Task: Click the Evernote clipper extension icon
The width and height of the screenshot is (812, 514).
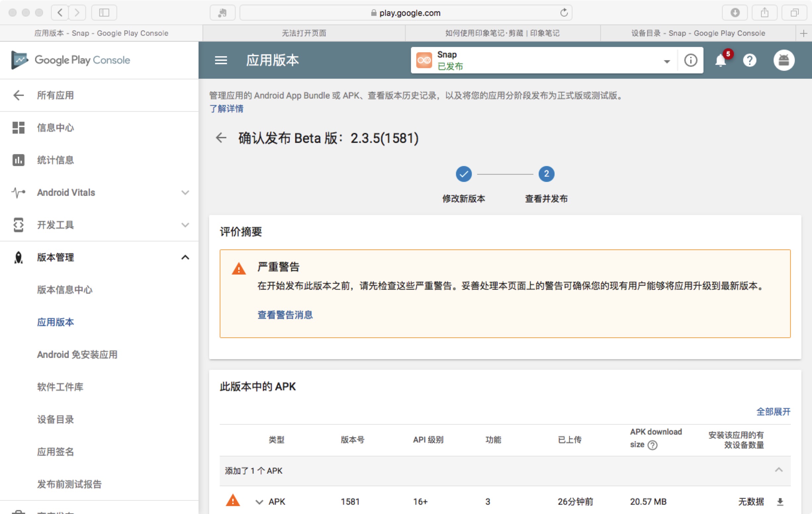Action: tap(223, 13)
